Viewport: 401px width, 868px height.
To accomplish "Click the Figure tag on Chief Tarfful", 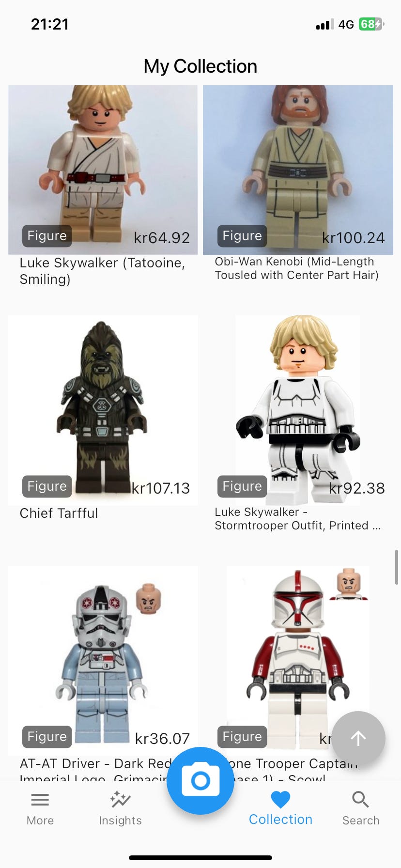I will [47, 486].
